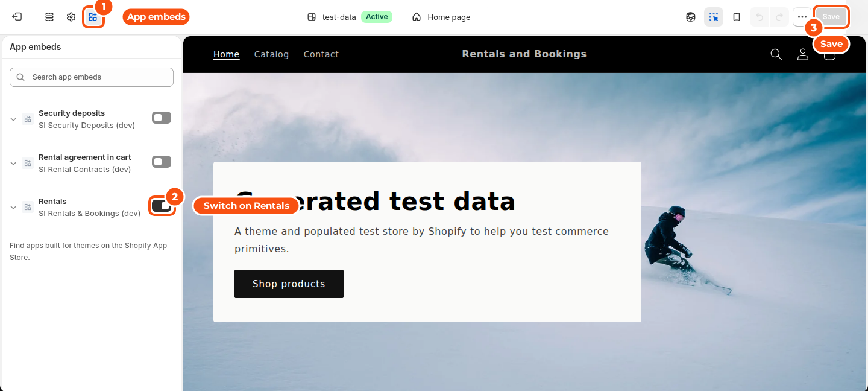Click the Shop products button
This screenshot has width=868, height=391.
pyautogui.click(x=289, y=284)
